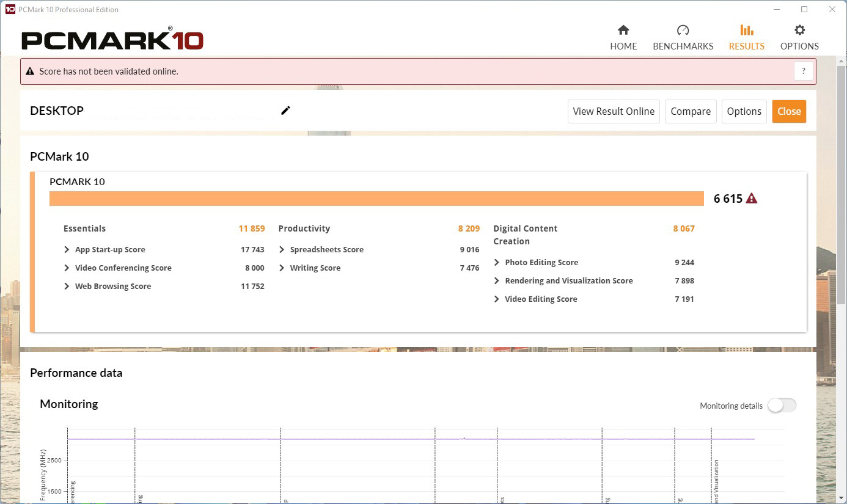Viewport: 847px width, 504px height.
Task: Expand the Writing Score row
Action: tap(282, 268)
